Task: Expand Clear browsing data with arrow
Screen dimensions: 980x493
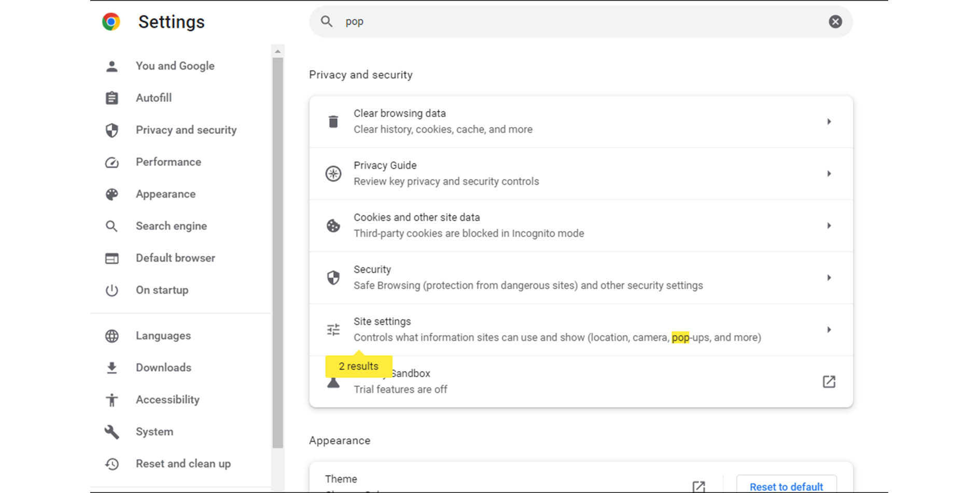Action: click(829, 121)
